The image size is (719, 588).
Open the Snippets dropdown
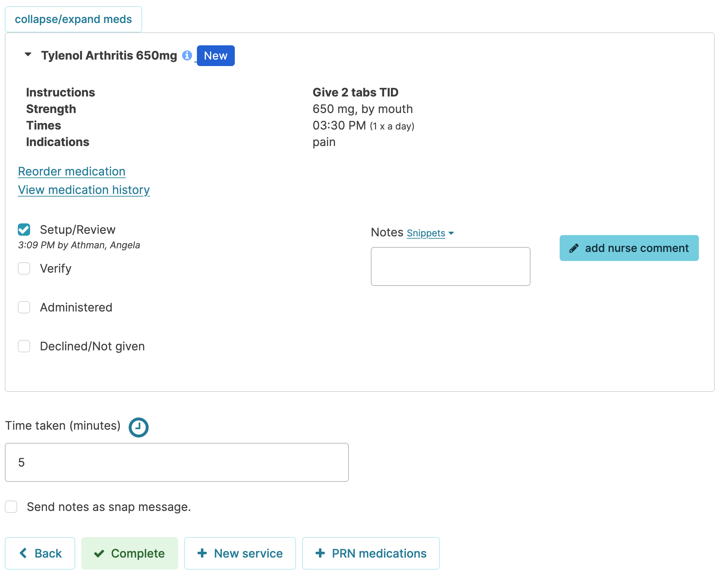430,233
